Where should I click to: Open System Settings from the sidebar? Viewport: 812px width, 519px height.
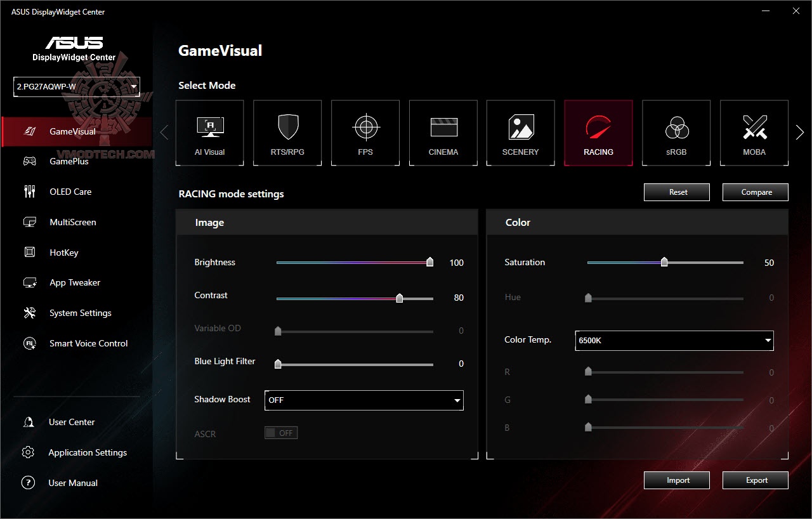(x=81, y=313)
